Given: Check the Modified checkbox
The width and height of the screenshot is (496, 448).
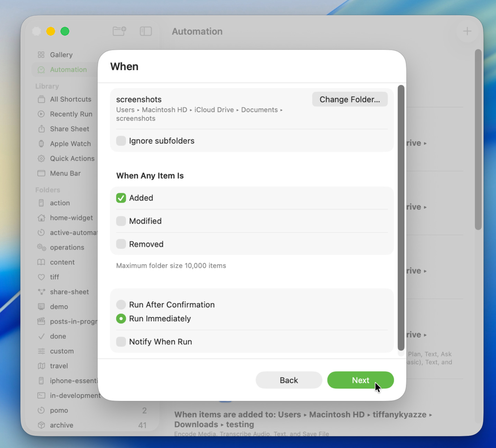Looking at the screenshot, I should coord(121,221).
